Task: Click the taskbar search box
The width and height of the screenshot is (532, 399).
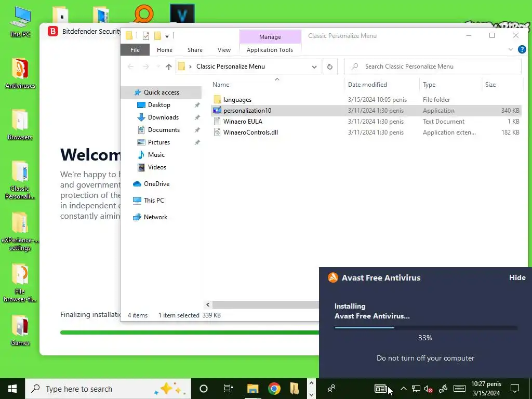Action: (108, 389)
